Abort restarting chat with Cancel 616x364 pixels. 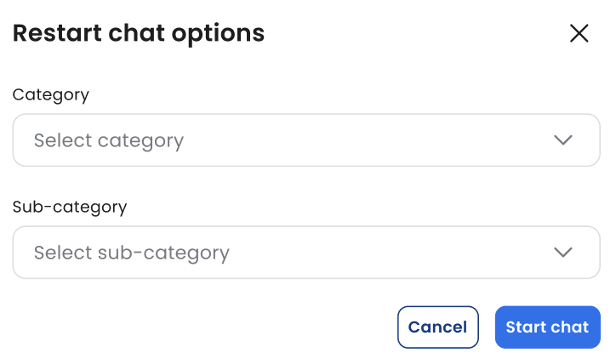[437, 327]
